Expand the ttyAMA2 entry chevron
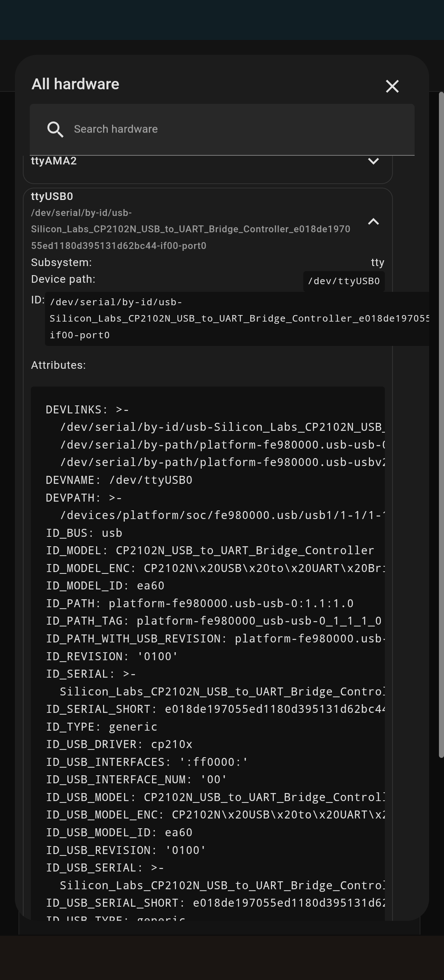The height and width of the screenshot is (980, 444). (373, 161)
